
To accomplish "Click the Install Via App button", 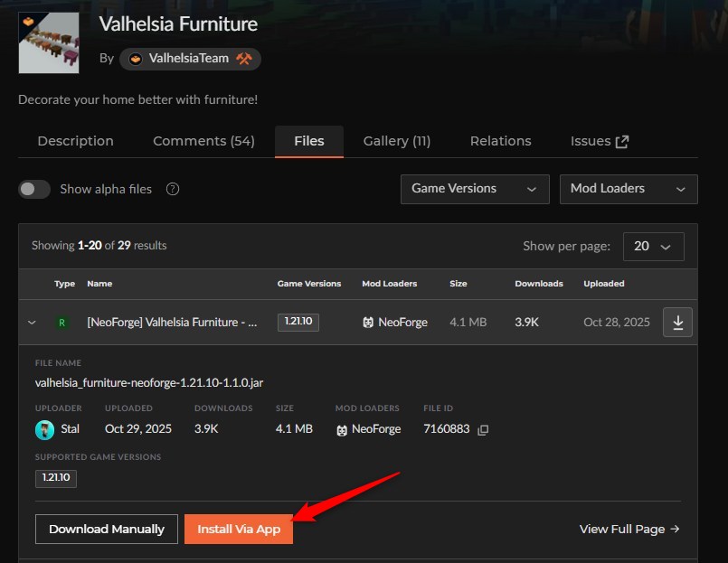I will (x=239, y=530).
